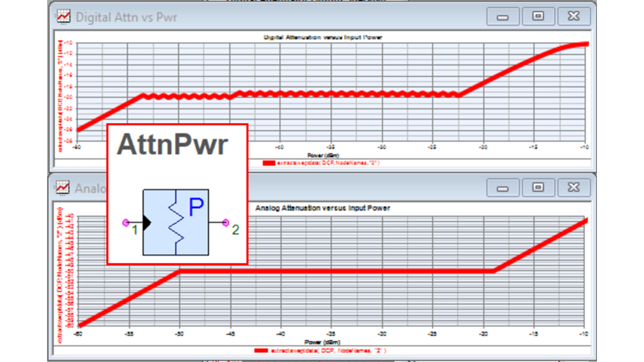Click the arrow marker on the AttnPwr input port
Viewport: 644px width, 362px height.
pyautogui.click(x=147, y=222)
